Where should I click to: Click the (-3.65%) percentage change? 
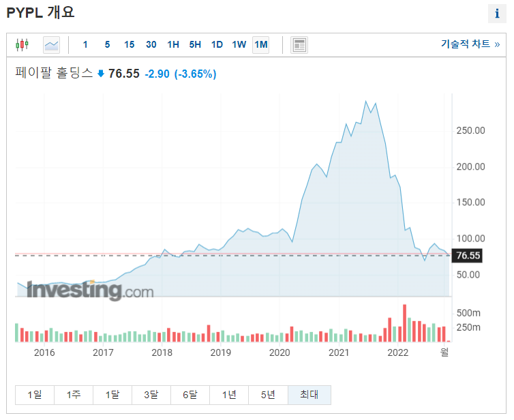coord(195,74)
